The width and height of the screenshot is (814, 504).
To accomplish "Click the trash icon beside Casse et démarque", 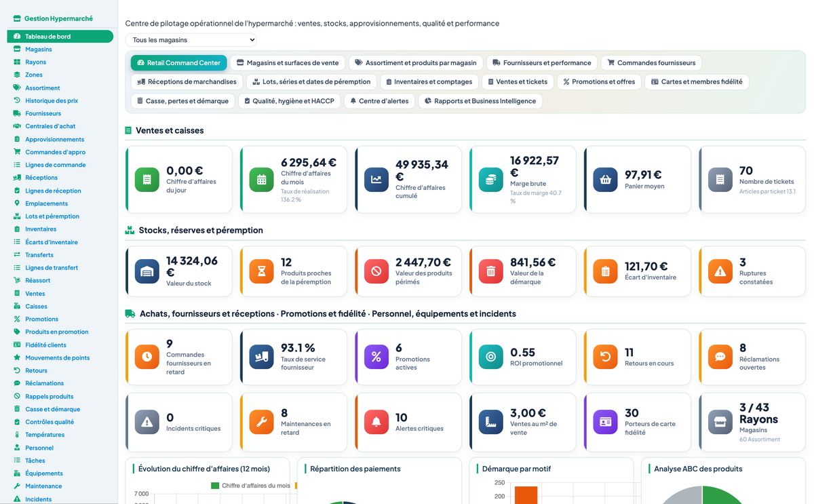I will (x=17, y=409).
